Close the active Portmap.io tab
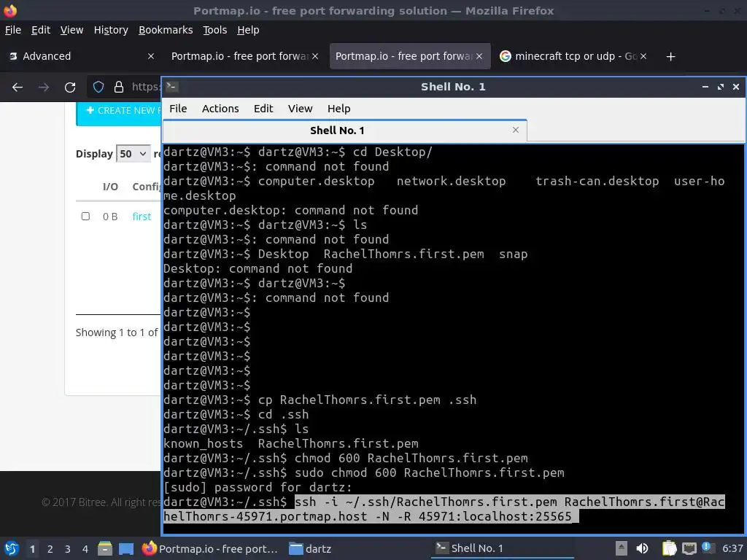 point(479,56)
